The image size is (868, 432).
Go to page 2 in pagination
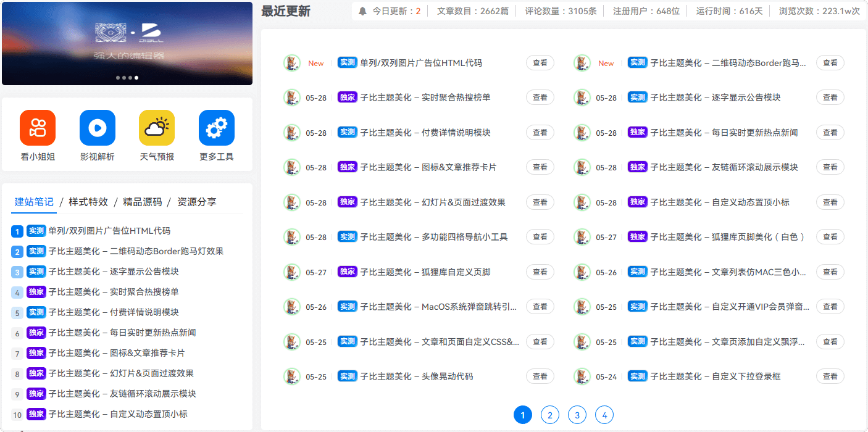550,415
